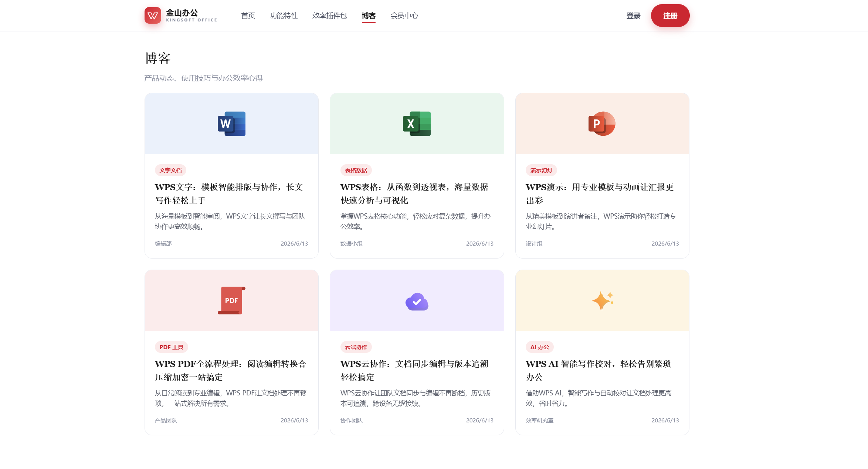Click the date on the WPS表格 card
The height and width of the screenshot is (469, 868).
click(480, 243)
